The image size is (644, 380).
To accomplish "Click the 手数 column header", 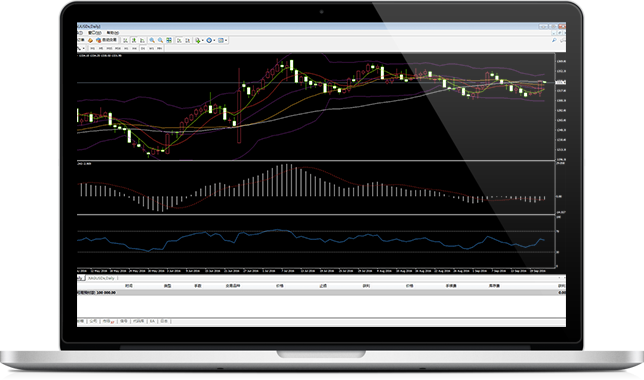I will coord(198,286).
